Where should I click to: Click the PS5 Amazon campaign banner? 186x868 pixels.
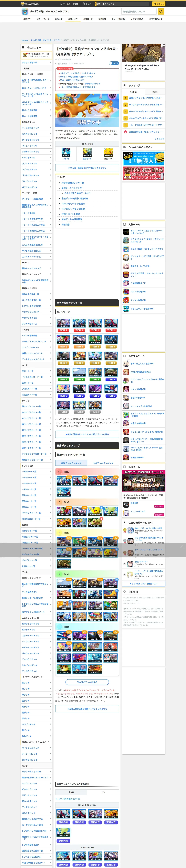(x=144, y=173)
